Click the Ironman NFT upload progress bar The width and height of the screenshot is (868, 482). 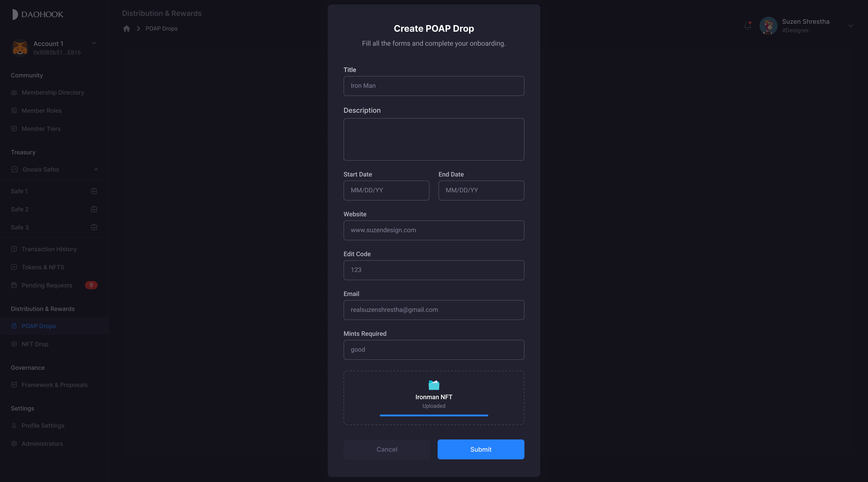point(433,415)
